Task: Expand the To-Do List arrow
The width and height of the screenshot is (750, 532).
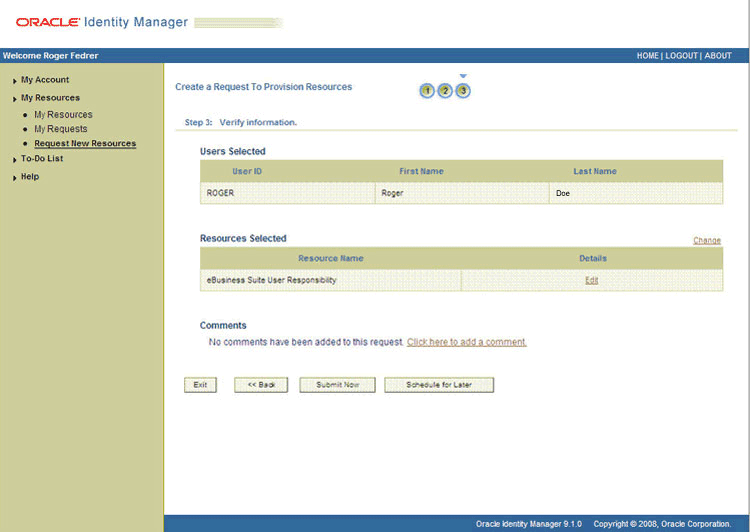Action: tap(15, 160)
